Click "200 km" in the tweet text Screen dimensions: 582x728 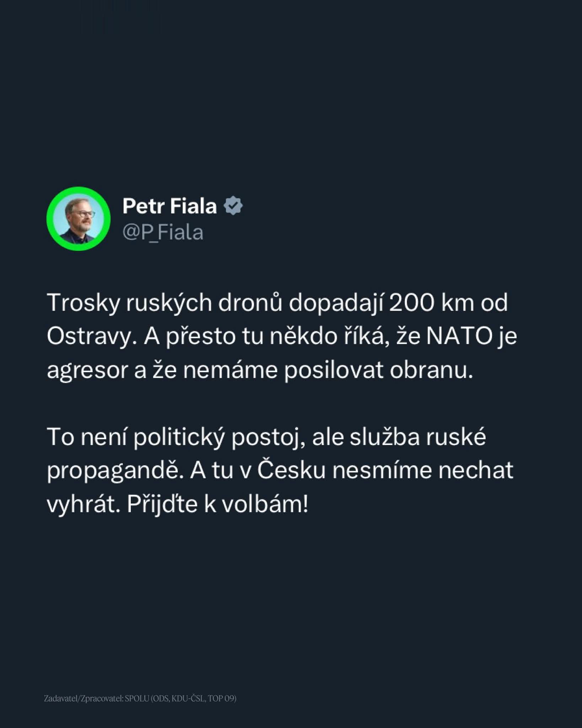[x=432, y=303]
